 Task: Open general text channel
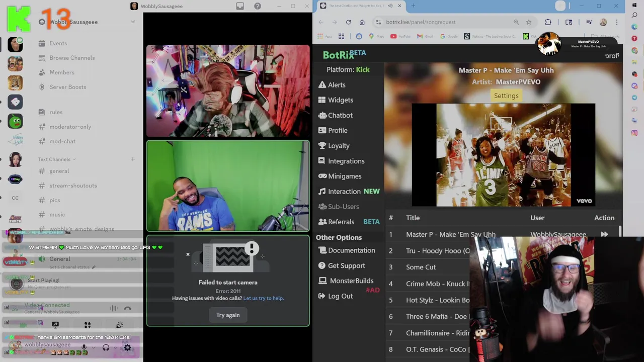tap(54, 171)
